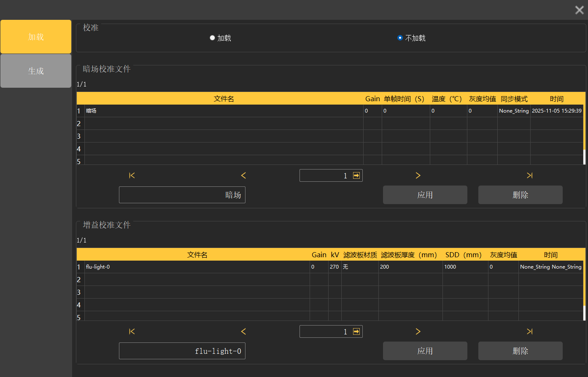Click go-to-page arrow icon in dark field section
This screenshot has height=377, width=588.
click(x=356, y=175)
